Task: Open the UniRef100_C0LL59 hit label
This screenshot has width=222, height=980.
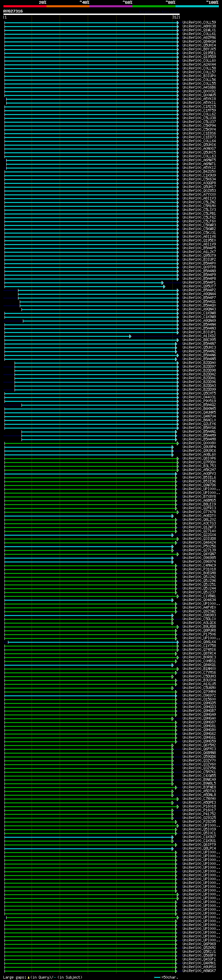Action: tap(199, 23)
